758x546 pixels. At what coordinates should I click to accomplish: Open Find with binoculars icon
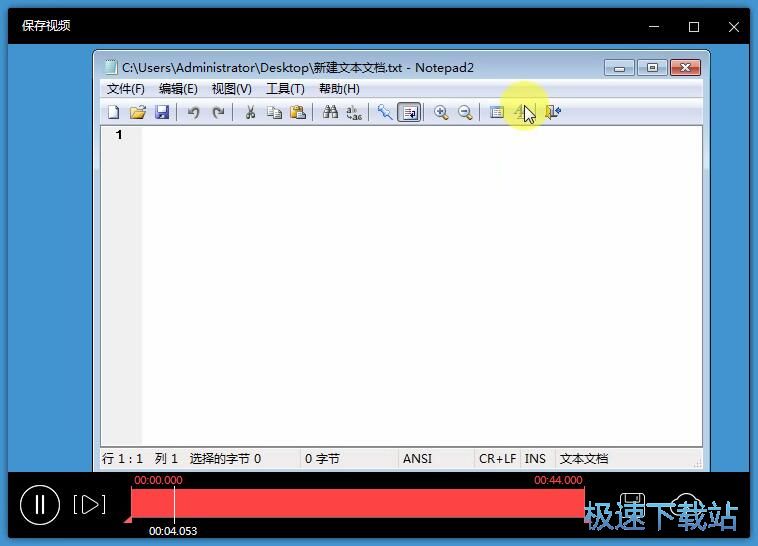point(330,112)
